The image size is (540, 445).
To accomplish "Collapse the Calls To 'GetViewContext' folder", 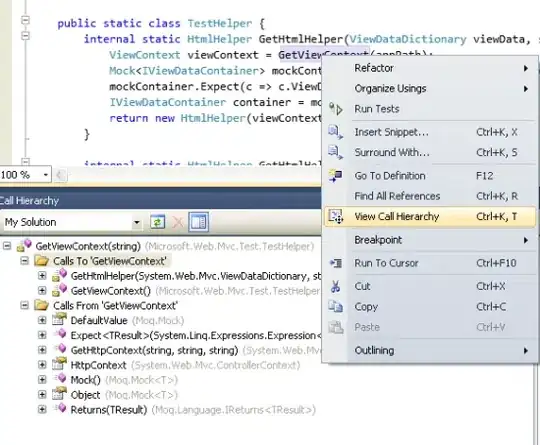I will tap(24, 261).
